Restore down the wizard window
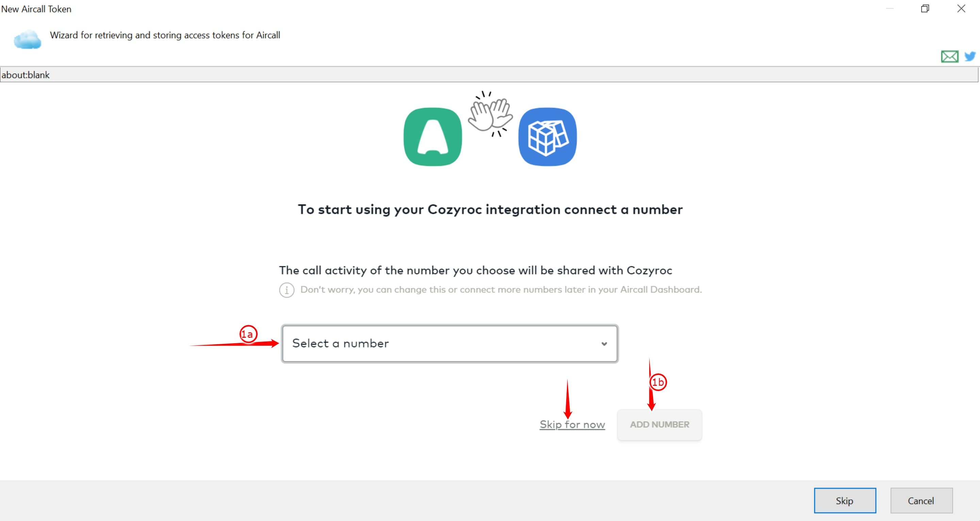Image resolution: width=980 pixels, height=521 pixels. (925, 9)
